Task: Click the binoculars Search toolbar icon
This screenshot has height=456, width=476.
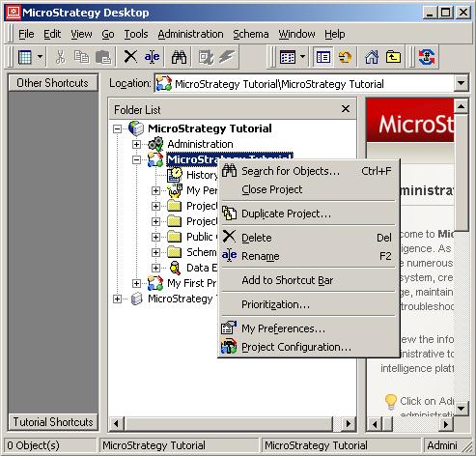Action: click(179, 57)
